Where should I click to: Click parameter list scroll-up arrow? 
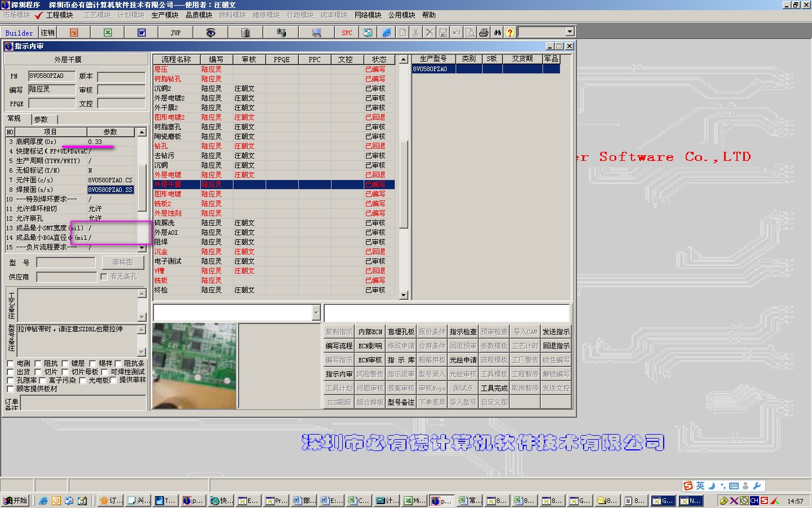pos(142,132)
